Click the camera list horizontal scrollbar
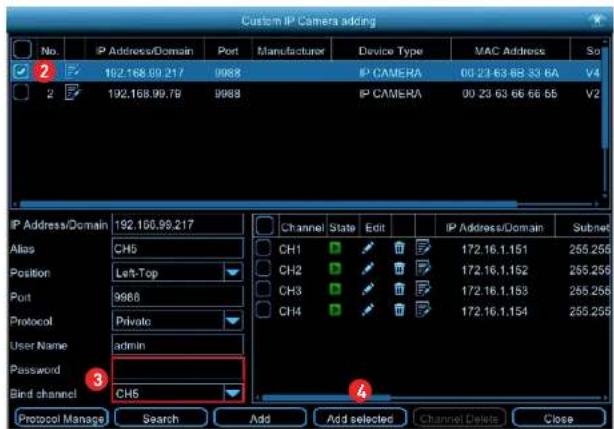This screenshot has height=429, width=614. 269,204
